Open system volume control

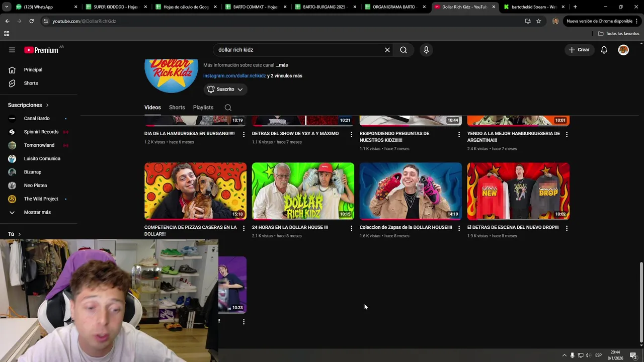click(x=588, y=355)
